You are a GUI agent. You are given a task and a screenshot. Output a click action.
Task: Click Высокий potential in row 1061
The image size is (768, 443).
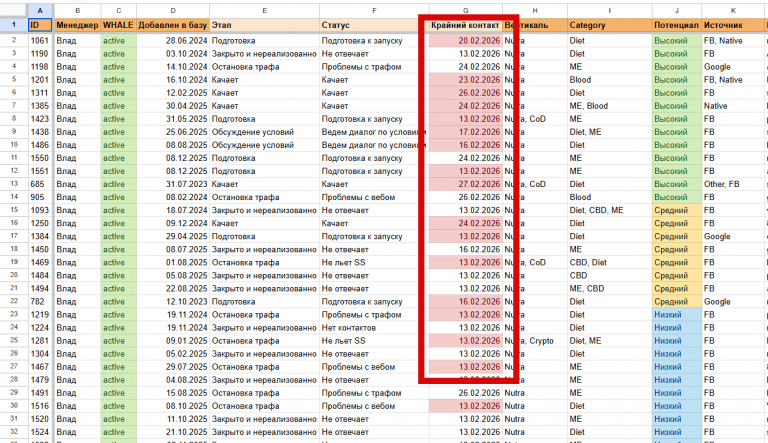(676, 41)
